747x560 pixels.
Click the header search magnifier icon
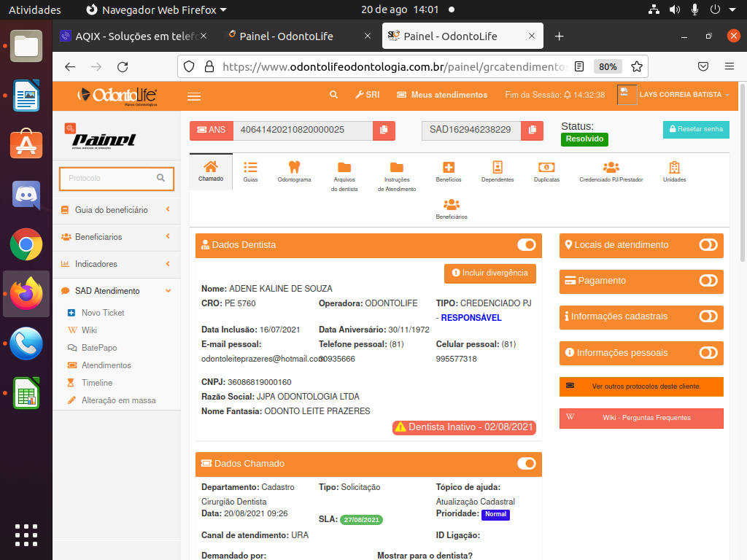pyautogui.click(x=334, y=95)
